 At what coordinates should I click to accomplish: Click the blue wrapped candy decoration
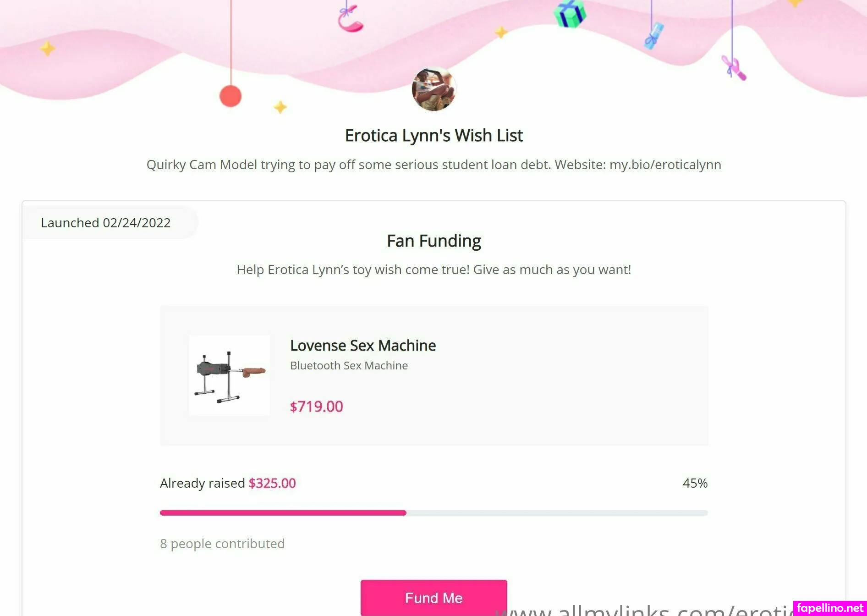pos(654,35)
